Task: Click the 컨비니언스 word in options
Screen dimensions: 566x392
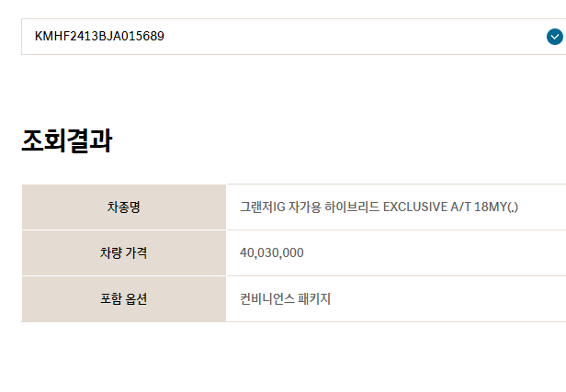Action: point(267,299)
